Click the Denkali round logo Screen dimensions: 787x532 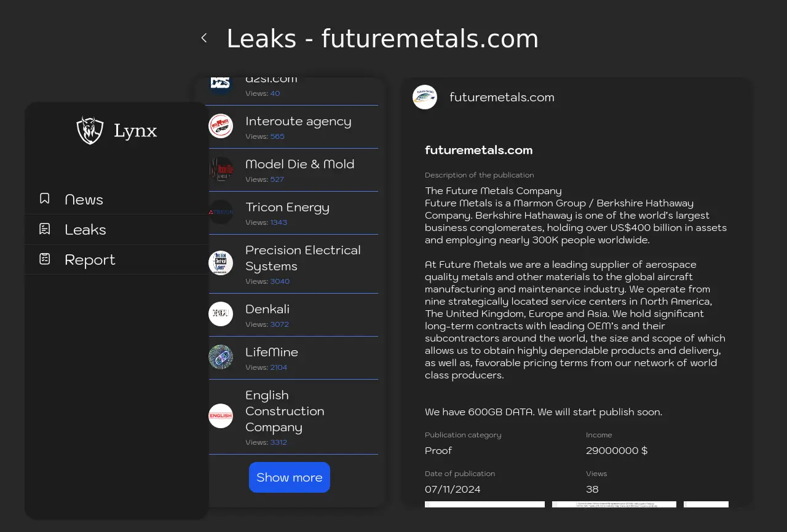click(x=221, y=314)
